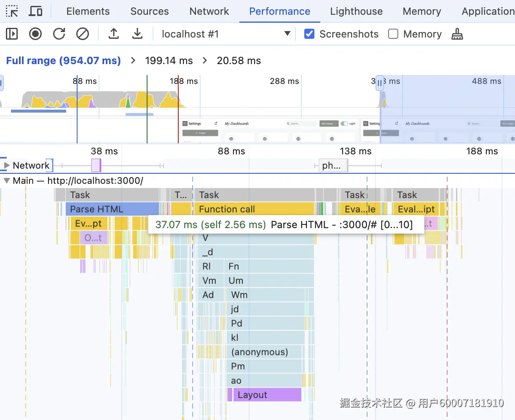Select the first Task bar above Parse HTML

(112, 195)
